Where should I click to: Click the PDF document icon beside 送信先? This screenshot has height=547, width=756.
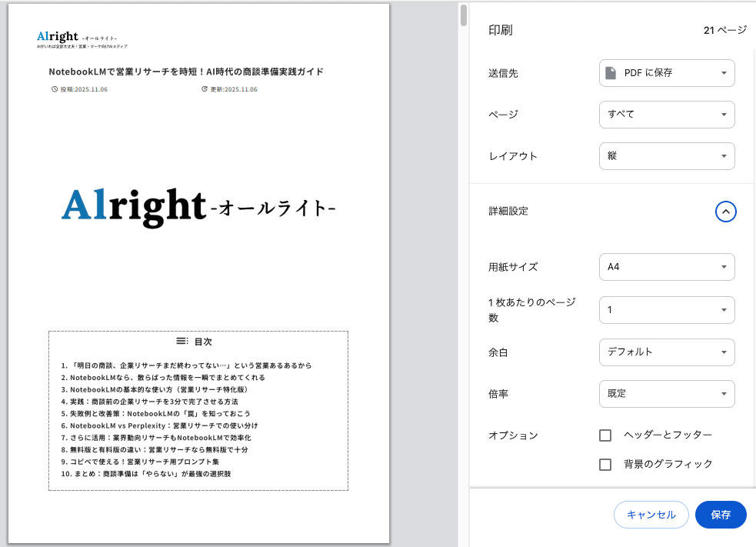pos(612,73)
